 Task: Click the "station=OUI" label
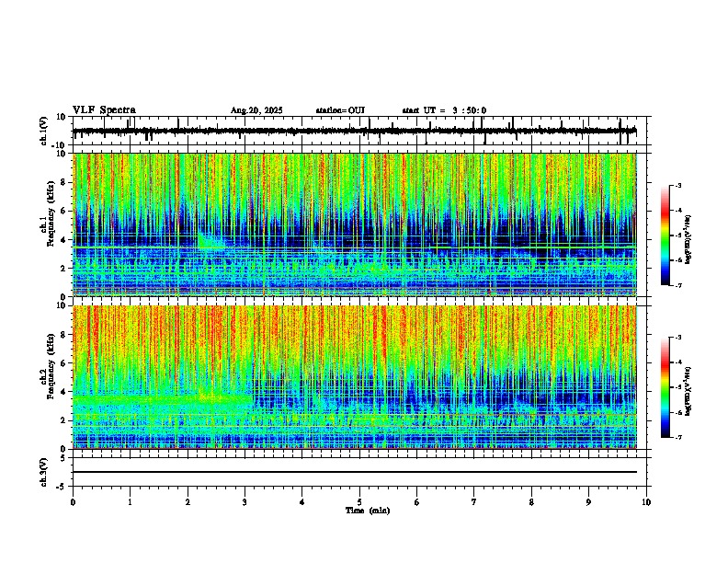(340, 110)
